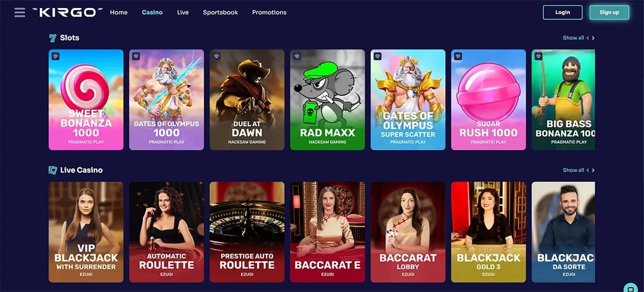Click the Sign up button
Image resolution: width=644 pixels, height=292 pixels.
(609, 12)
